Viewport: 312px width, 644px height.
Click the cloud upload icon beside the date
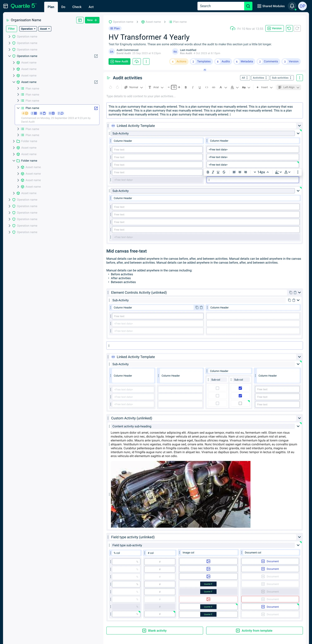coord(232,29)
